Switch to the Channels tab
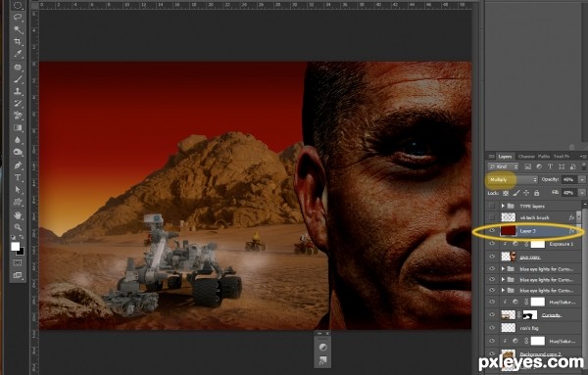The height and width of the screenshot is (375, 588). tap(526, 157)
